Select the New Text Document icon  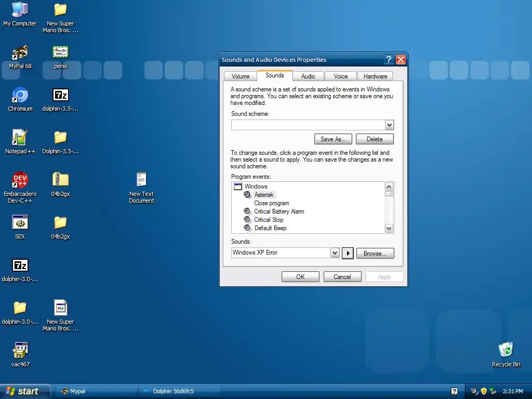[x=141, y=188]
